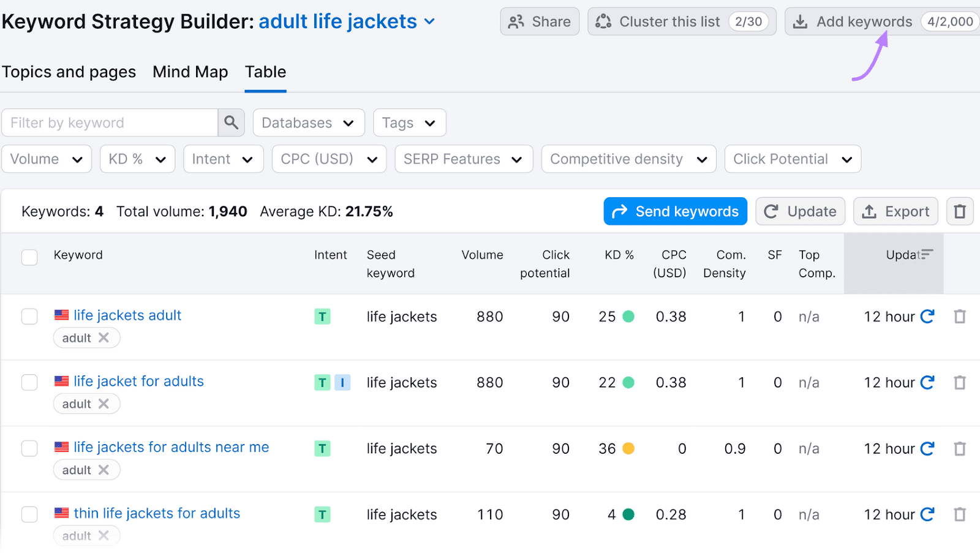Open the Databases dropdown

click(x=309, y=122)
